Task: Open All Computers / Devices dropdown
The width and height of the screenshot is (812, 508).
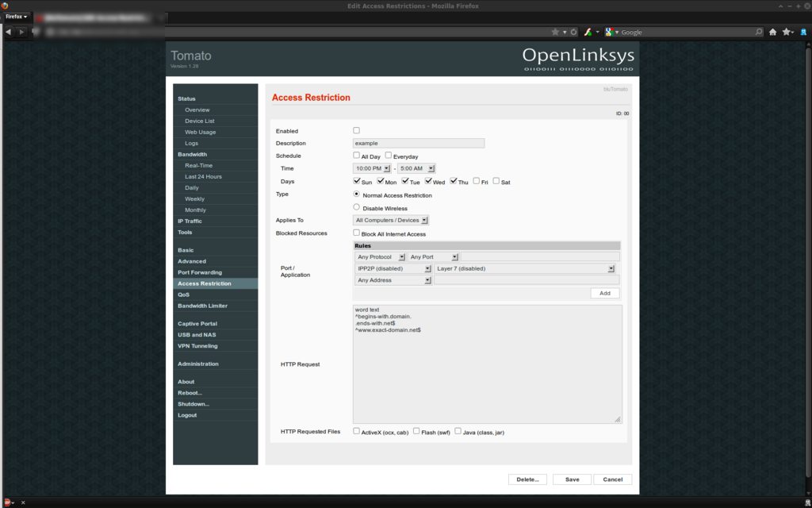Action: coord(391,221)
